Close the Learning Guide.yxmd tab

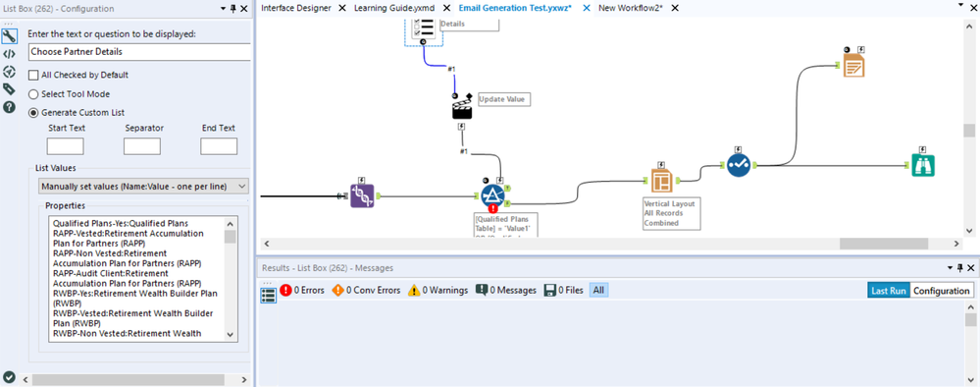tap(447, 8)
